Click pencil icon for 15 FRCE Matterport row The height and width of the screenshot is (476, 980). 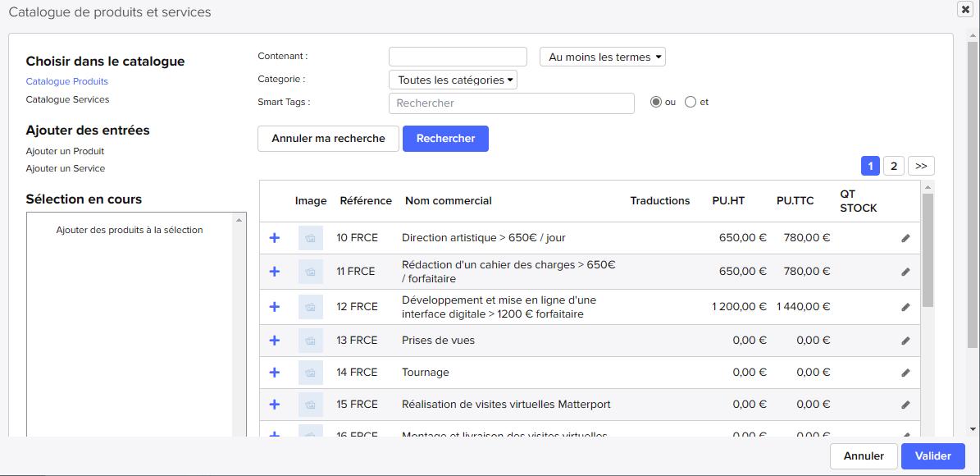pyautogui.click(x=905, y=405)
